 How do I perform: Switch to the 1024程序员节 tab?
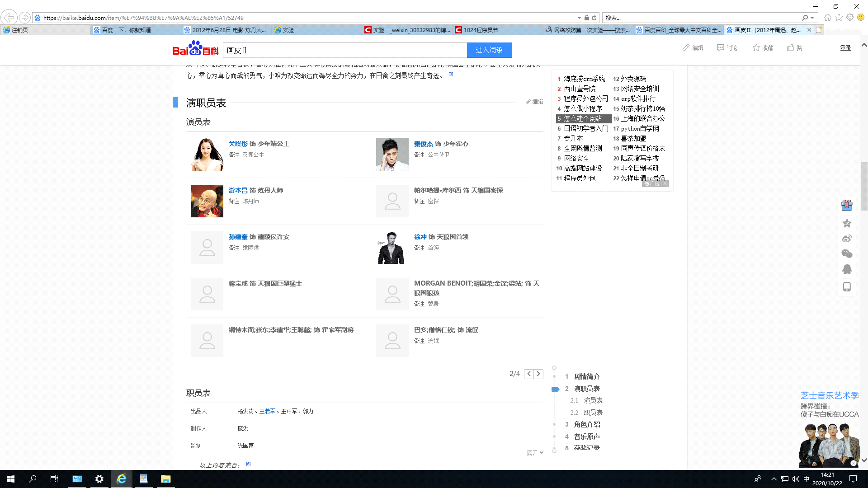[x=480, y=30]
